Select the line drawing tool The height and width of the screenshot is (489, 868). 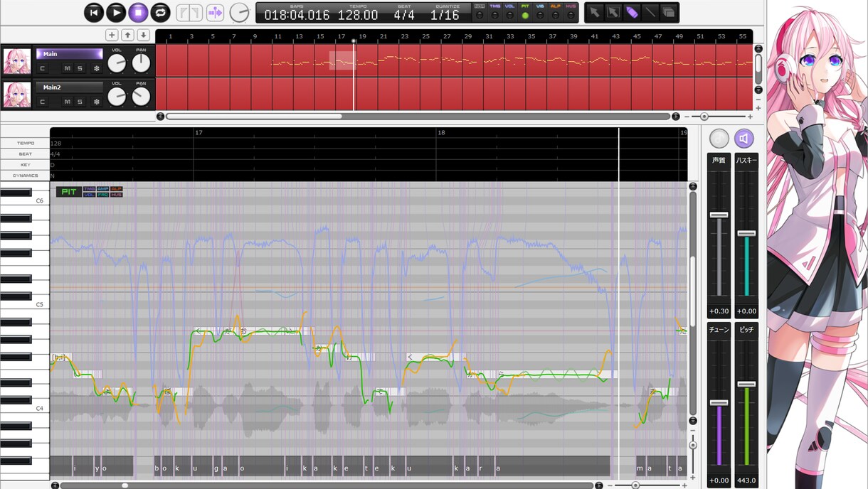tap(650, 12)
